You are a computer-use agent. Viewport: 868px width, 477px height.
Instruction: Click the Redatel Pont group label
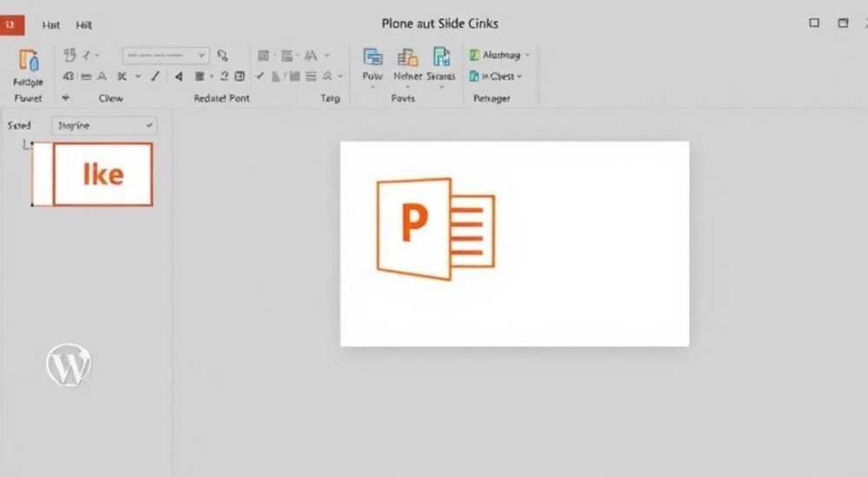coord(221,98)
